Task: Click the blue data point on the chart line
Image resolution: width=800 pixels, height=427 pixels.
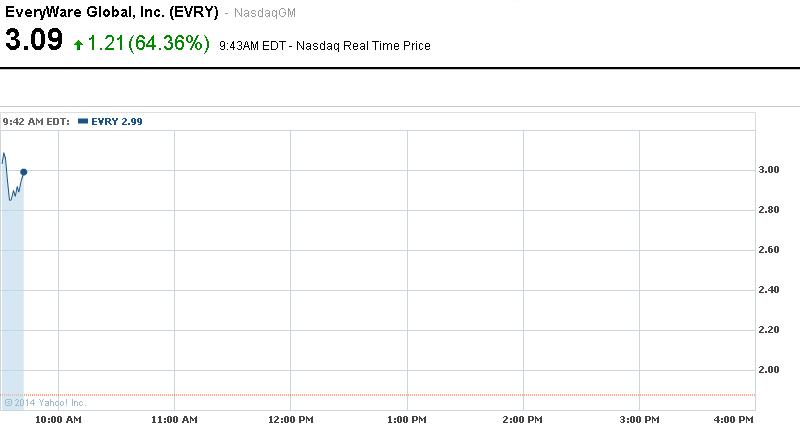Action: click(23, 172)
